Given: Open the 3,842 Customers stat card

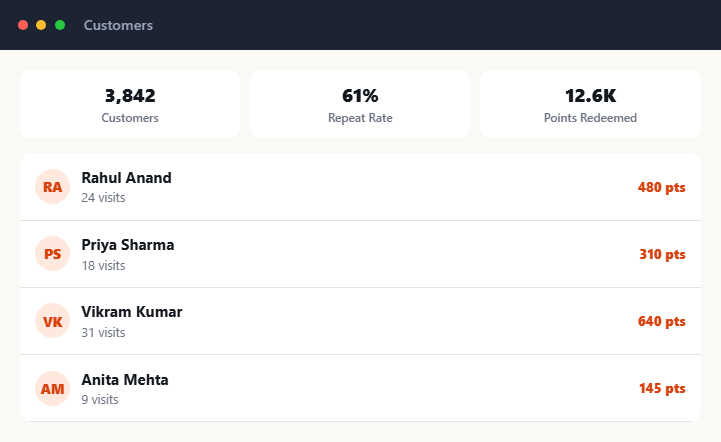Looking at the screenshot, I should click(130, 104).
